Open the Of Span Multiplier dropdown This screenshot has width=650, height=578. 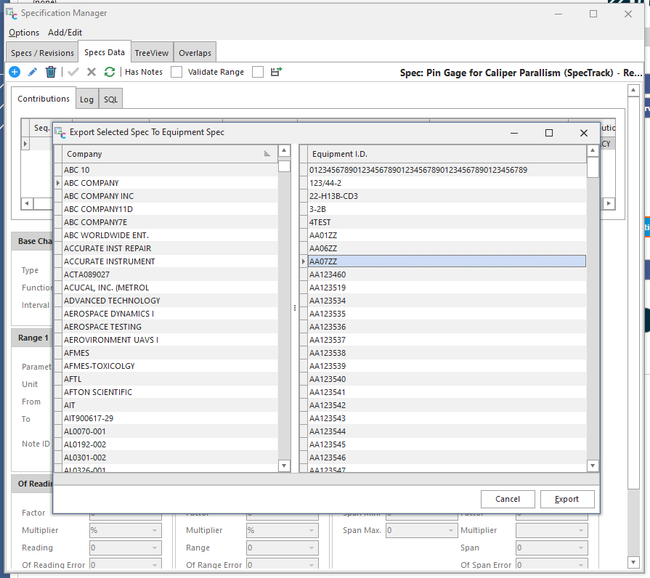(581, 530)
